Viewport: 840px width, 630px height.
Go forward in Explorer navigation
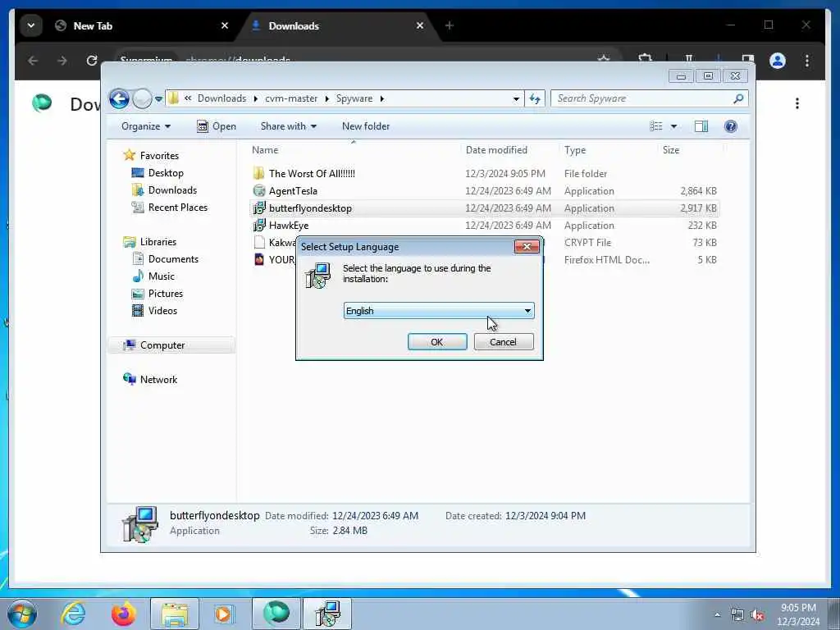(142, 98)
